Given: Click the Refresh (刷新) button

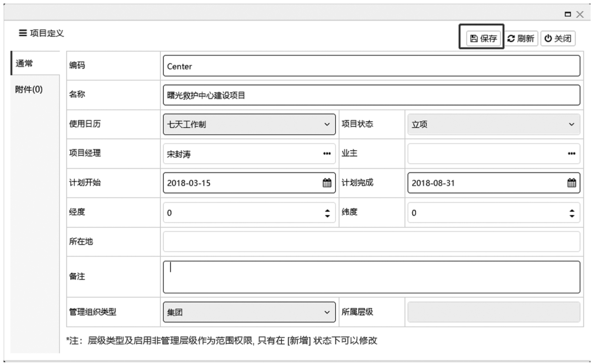Looking at the screenshot, I should click(x=521, y=39).
